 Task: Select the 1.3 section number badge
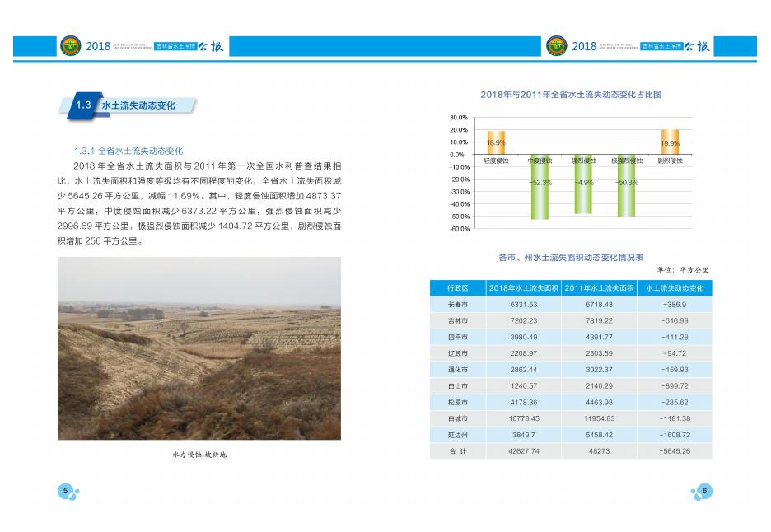point(82,106)
